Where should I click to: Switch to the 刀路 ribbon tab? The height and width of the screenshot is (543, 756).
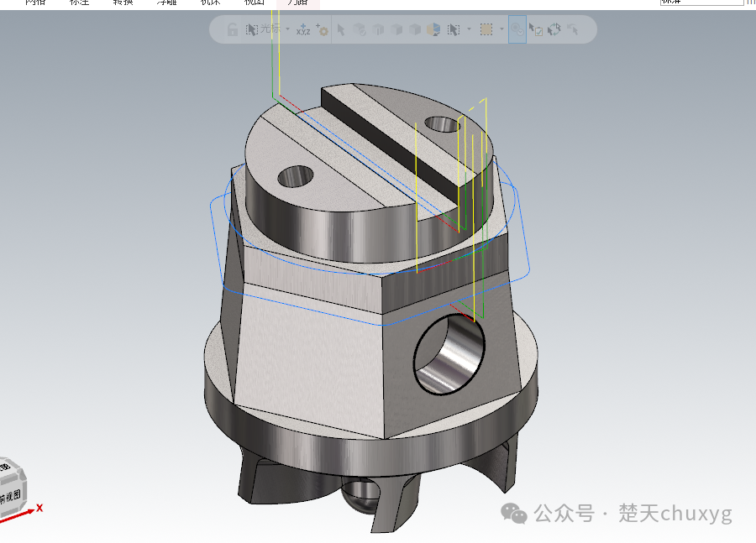click(297, 3)
